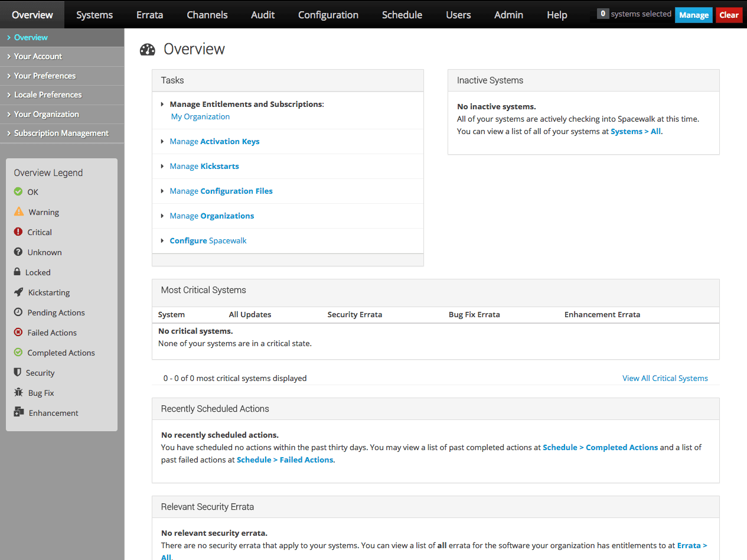Screen dimensions: 747x560
Task: Open the Errata top navigation tab
Action: (149, 15)
